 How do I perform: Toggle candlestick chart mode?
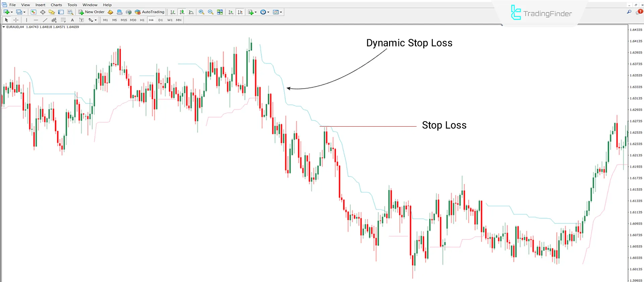[182, 12]
